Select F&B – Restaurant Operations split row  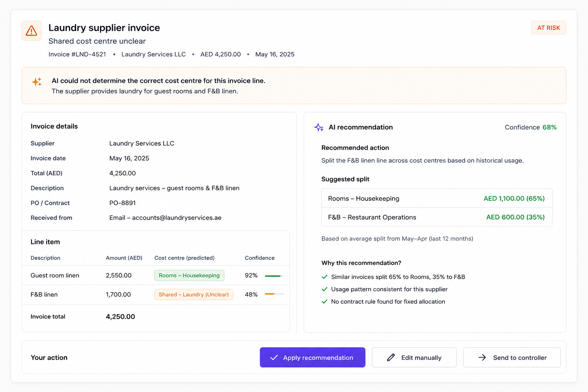437,217
